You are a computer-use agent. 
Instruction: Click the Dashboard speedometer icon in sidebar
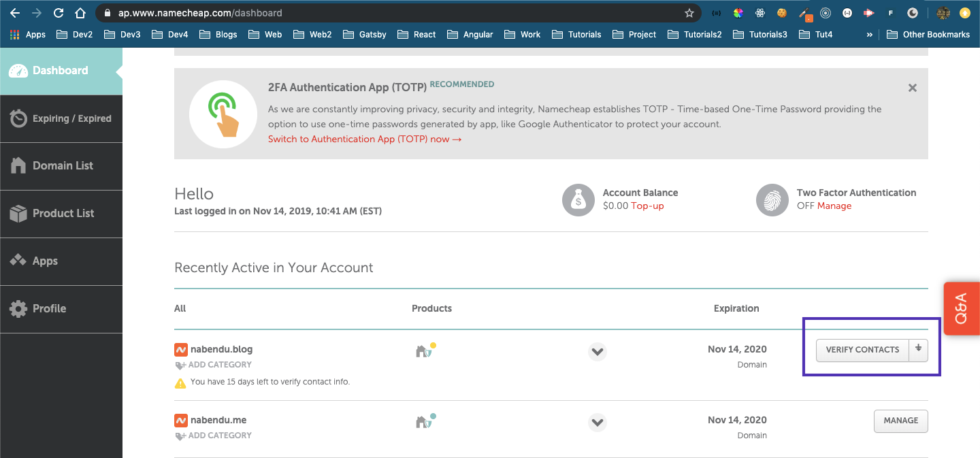click(18, 71)
